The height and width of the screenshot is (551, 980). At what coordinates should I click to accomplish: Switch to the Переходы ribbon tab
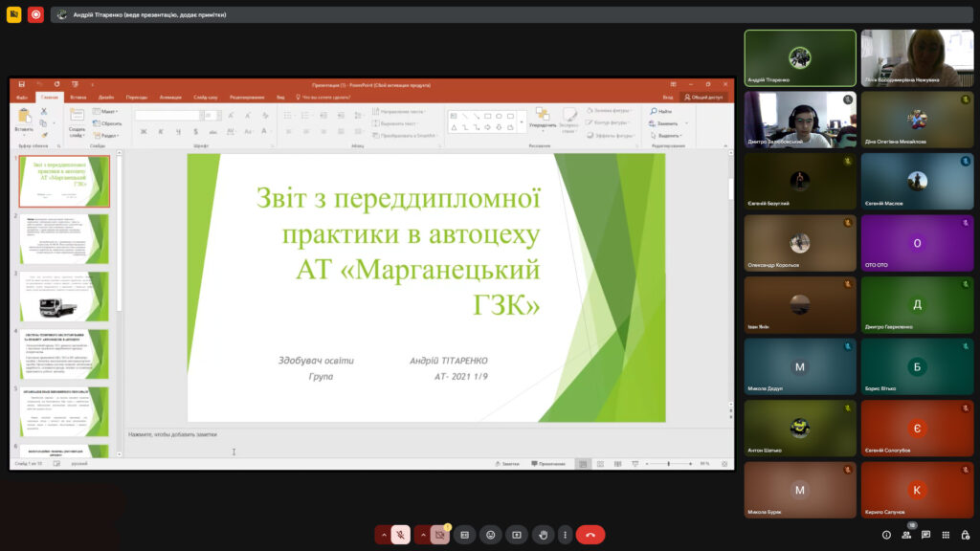pyautogui.click(x=136, y=98)
